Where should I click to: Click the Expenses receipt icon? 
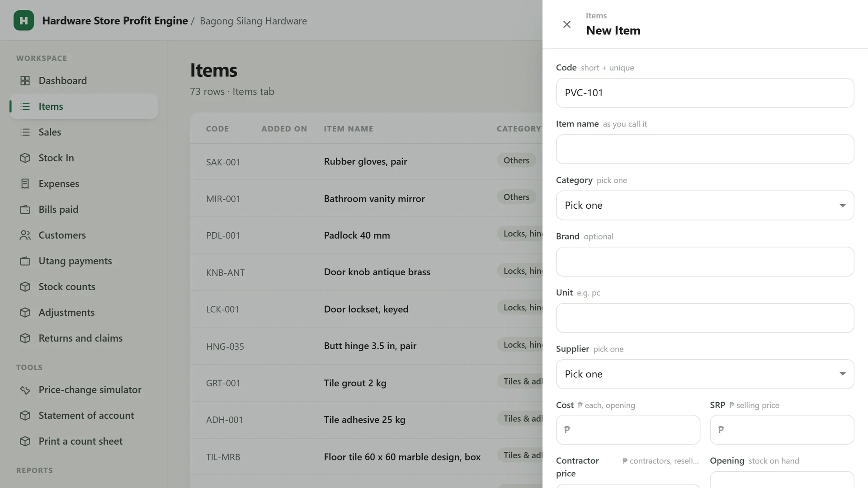[25, 183]
